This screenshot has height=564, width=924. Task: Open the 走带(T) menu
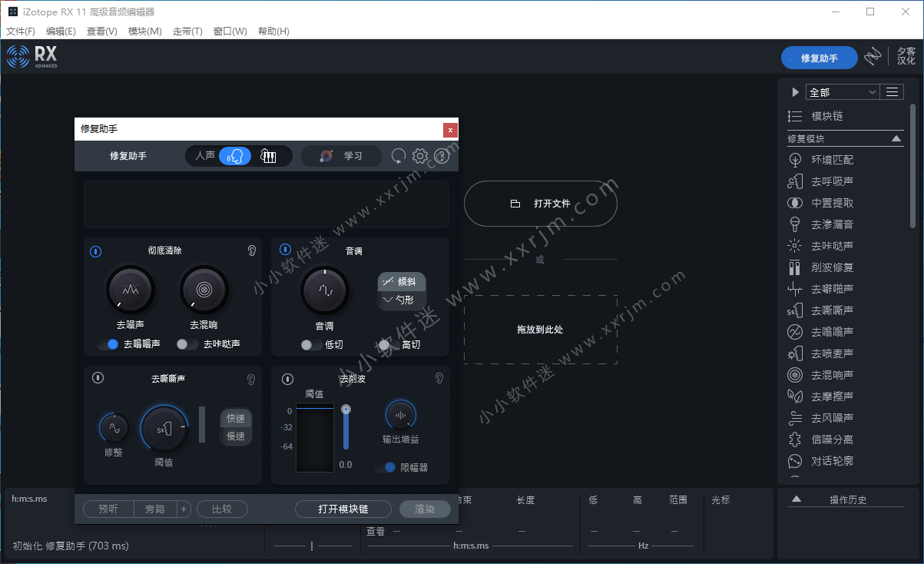(x=187, y=32)
